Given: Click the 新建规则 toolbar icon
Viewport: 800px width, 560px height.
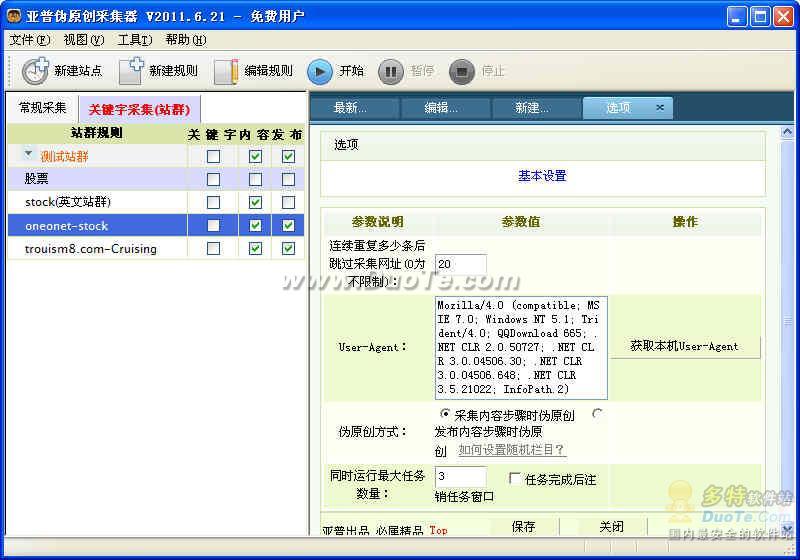Looking at the screenshot, I should pos(132,71).
